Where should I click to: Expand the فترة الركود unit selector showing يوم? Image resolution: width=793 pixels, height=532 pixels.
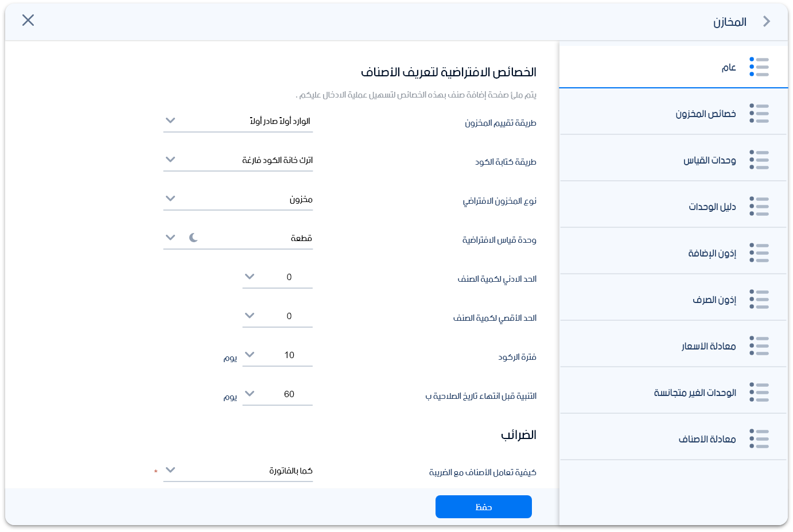pyautogui.click(x=249, y=355)
